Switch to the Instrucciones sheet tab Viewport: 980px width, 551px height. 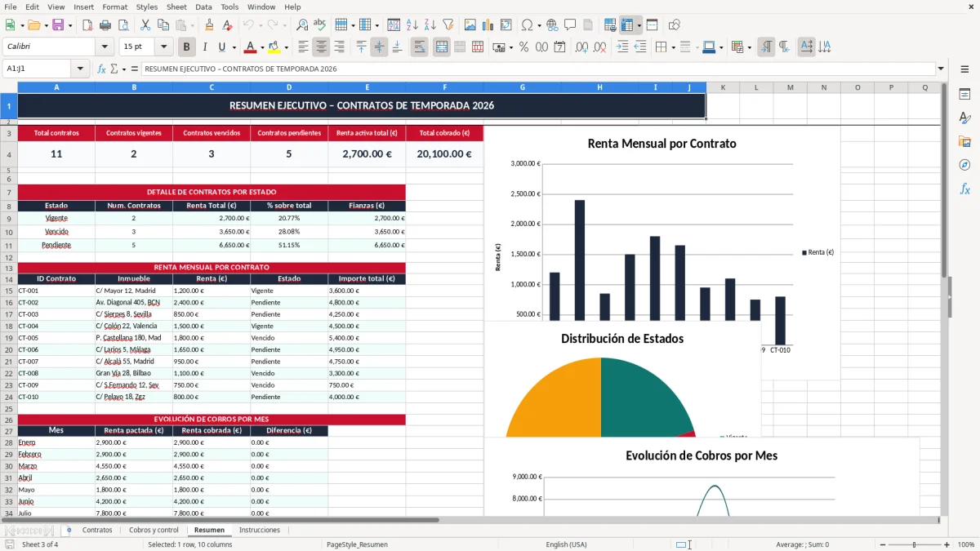(259, 531)
